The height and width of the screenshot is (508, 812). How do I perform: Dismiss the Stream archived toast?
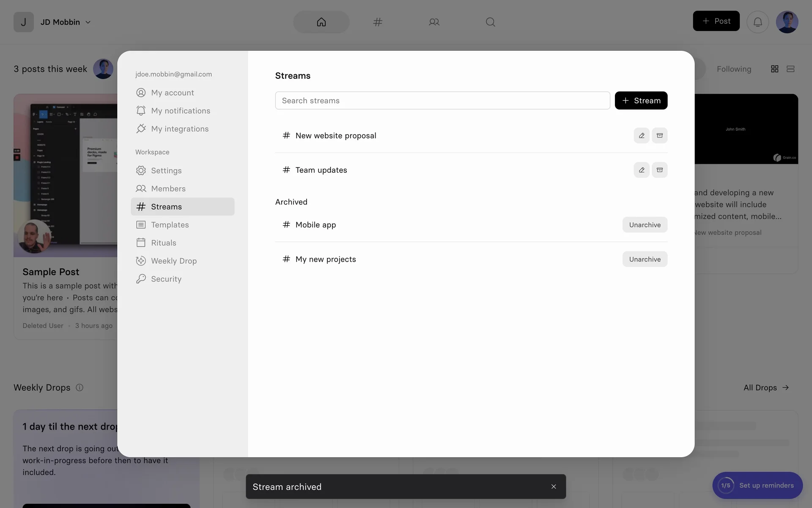pos(553,486)
